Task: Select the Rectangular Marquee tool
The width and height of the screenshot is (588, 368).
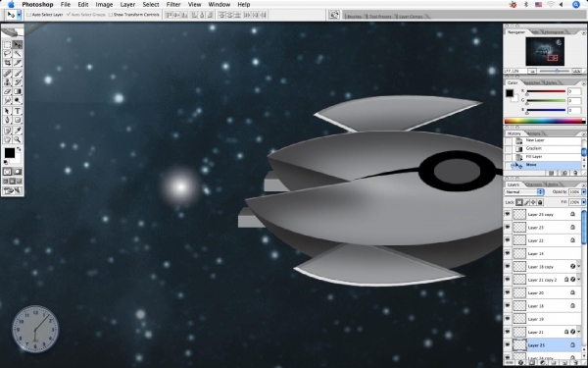Action: pos(7,45)
